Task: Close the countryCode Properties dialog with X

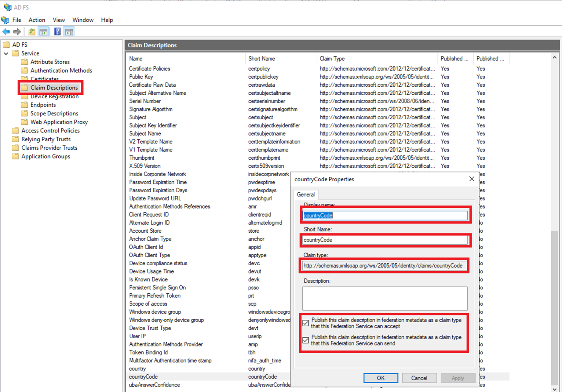Action: (x=472, y=179)
